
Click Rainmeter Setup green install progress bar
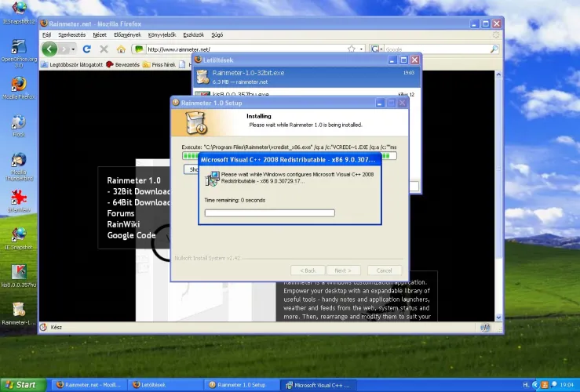pyautogui.click(x=290, y=156)
